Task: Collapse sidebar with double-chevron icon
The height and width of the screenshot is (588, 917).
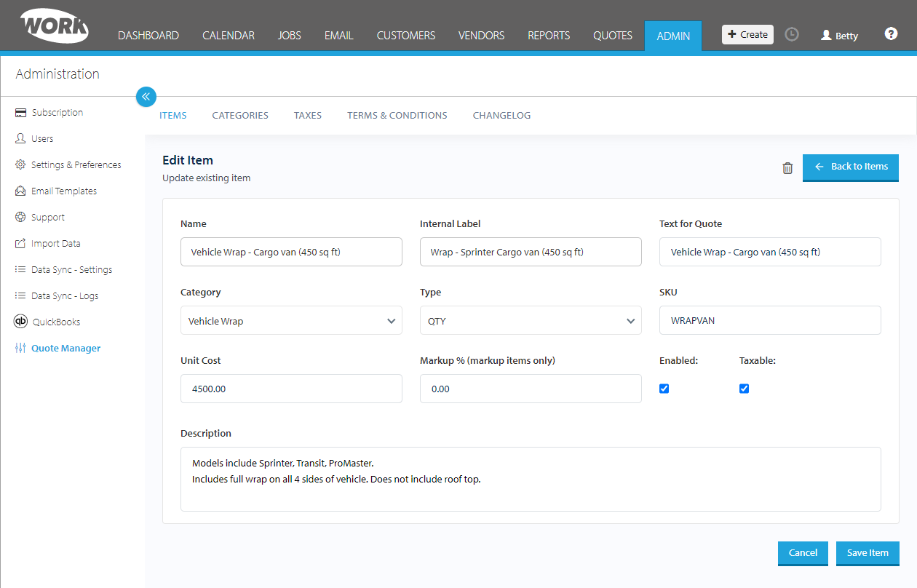Action: coord(146,96)
